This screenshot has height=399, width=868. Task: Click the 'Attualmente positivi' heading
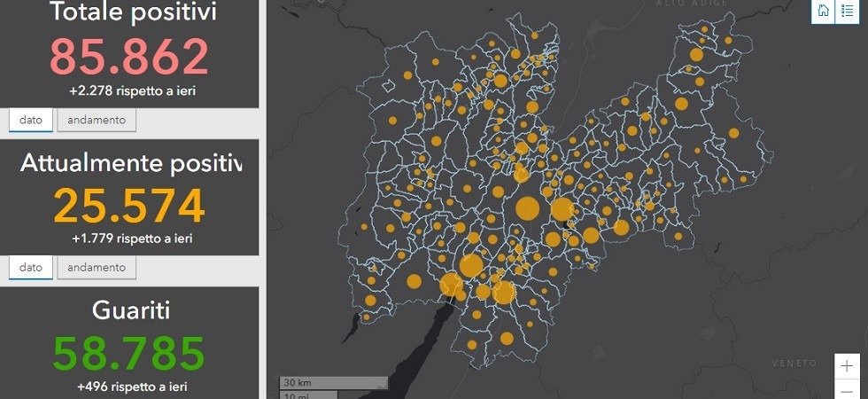tap(131, 163)
